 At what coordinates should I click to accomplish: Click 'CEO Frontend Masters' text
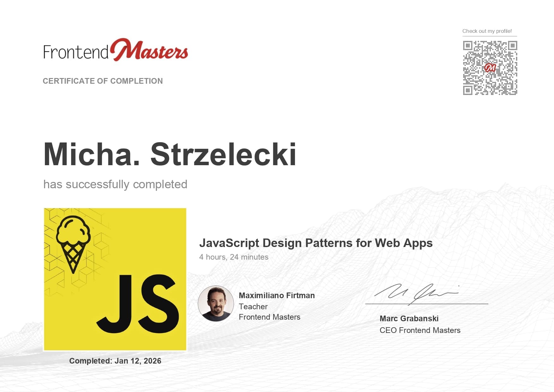pyautogui.click(x=420, y=330)
